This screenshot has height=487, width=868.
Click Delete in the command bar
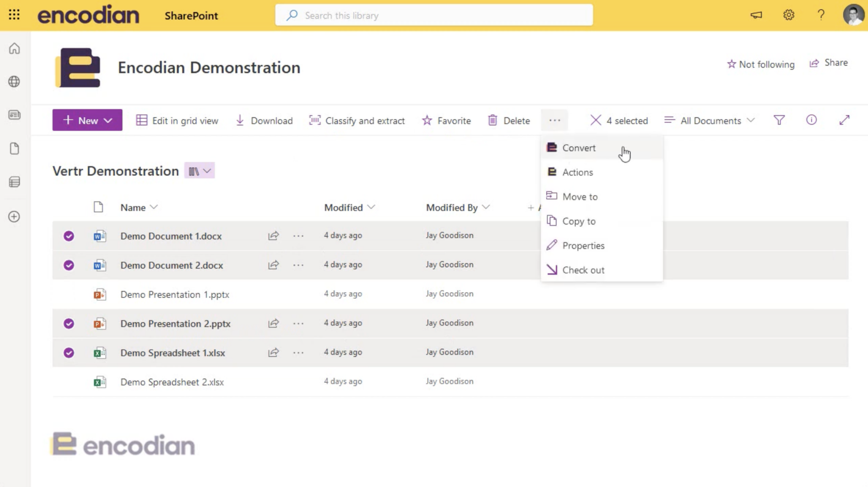click(509, 120)
